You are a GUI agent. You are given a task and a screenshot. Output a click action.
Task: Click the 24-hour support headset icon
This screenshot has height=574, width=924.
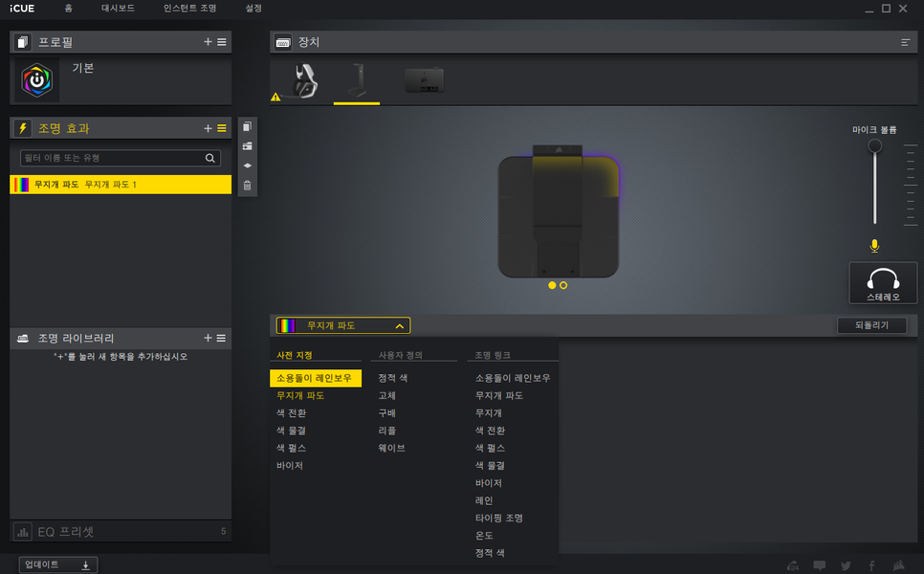click(x=793, y=565)
